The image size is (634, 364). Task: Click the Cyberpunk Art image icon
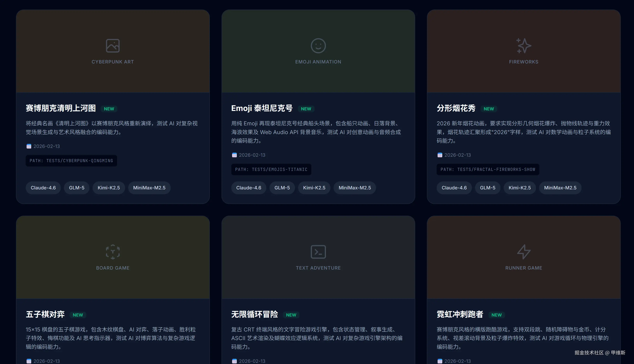(x=113, y=46)
